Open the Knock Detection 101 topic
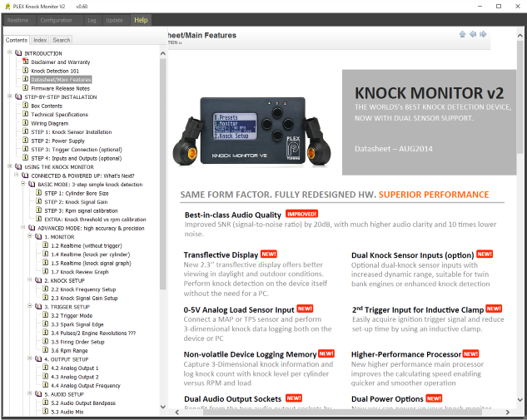This screenshot has width=527, height=420. tap(55, 71)
